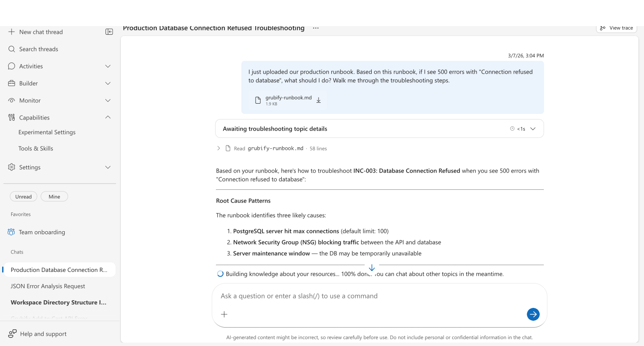Expand the Read grubify-runbook.md step arrow

(218, 148)
